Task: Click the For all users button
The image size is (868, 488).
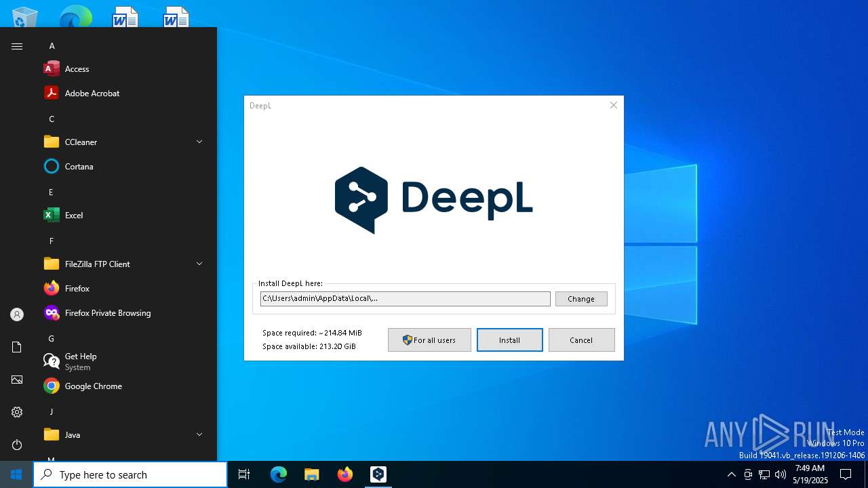Action: click(429, 340)
